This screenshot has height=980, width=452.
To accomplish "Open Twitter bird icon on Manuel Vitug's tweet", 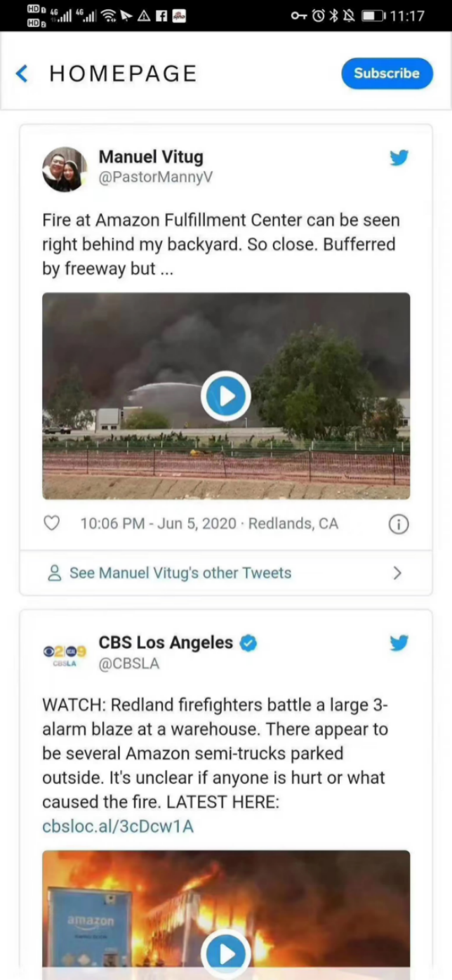I will click(x=399, y=157).
